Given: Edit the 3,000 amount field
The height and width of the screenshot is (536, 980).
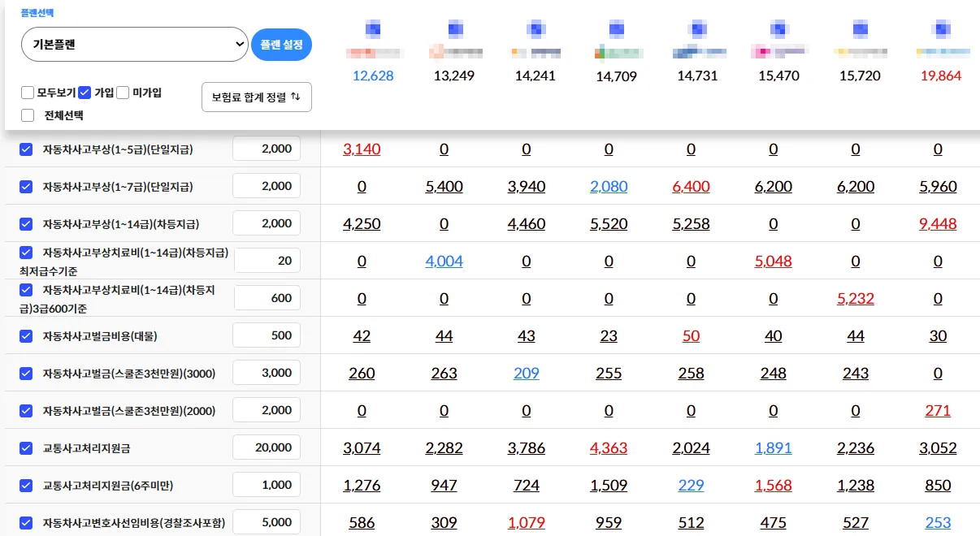Looking at the screenshot, I should click(x=267, y=373).
